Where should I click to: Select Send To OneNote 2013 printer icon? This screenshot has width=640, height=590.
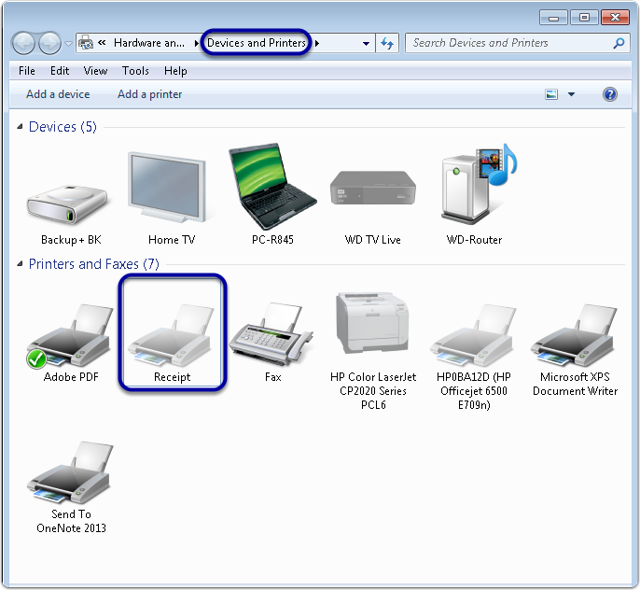click(70, 472)
